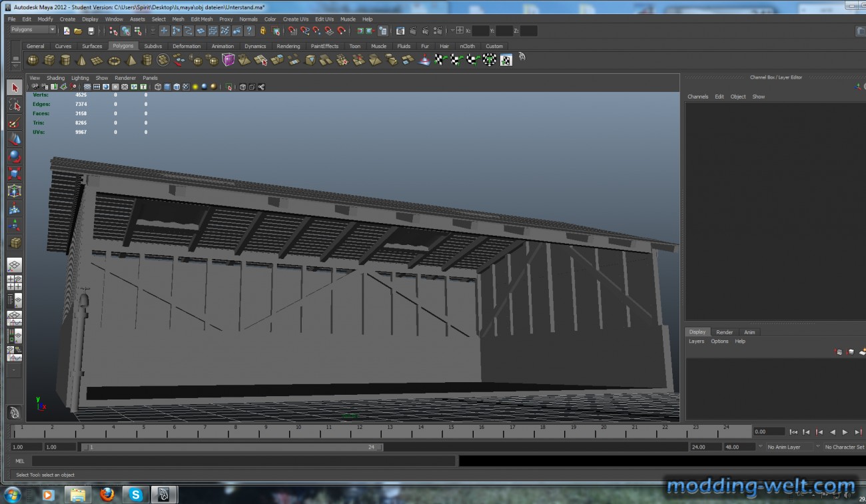Click the current time field 0.00
The height and width of the screenshot is (504, 866).
click(769, 432)
